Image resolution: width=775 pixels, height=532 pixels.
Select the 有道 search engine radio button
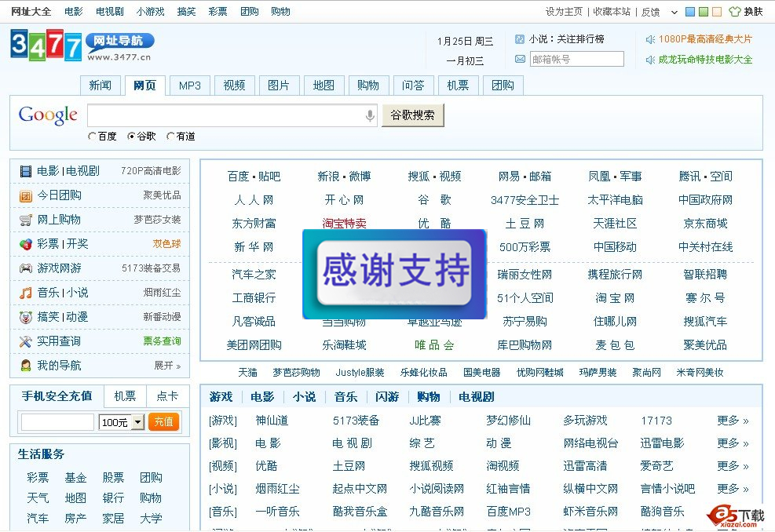pos(170,137)
